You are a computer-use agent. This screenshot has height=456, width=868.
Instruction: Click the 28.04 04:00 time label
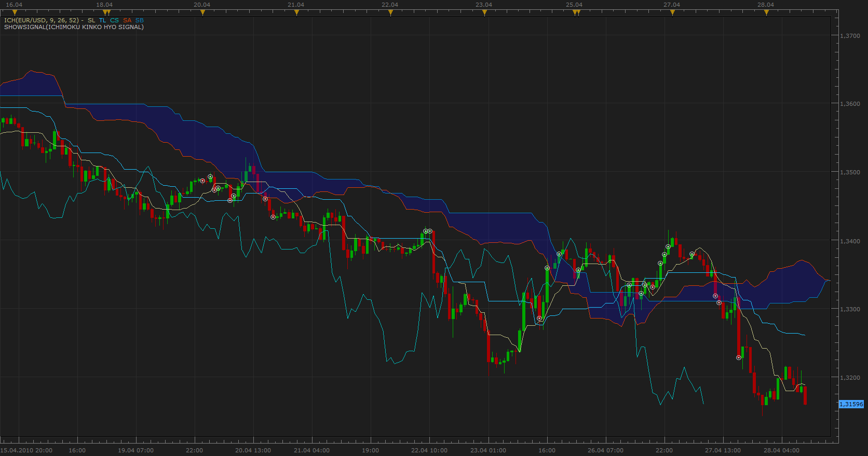(x=781, y=450)
